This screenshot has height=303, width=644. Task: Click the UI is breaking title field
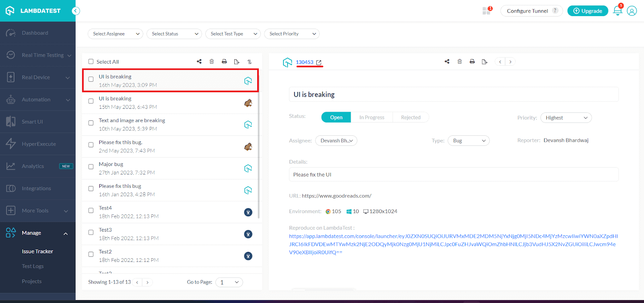coord(454,94)
